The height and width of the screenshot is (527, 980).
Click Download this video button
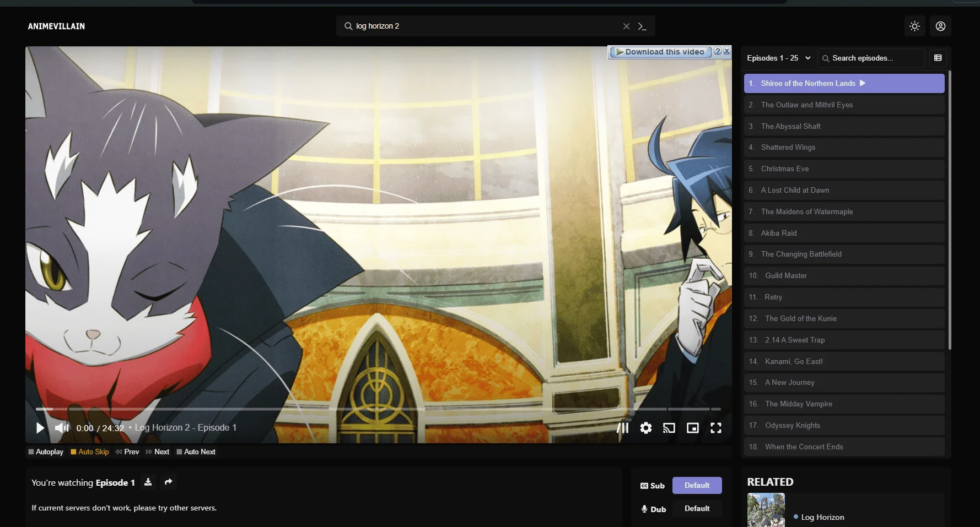coord(660,52)
